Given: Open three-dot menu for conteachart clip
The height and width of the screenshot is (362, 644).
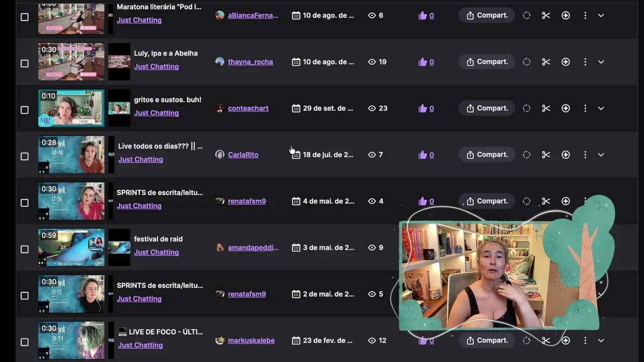Looking at the screenshot, I should 585,108.
